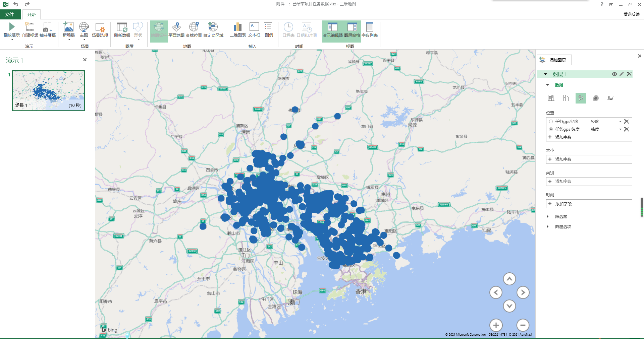Remove 任务gps 纬度 location field
This screenshot has width=644, height=339.
[x=626, y=129]
